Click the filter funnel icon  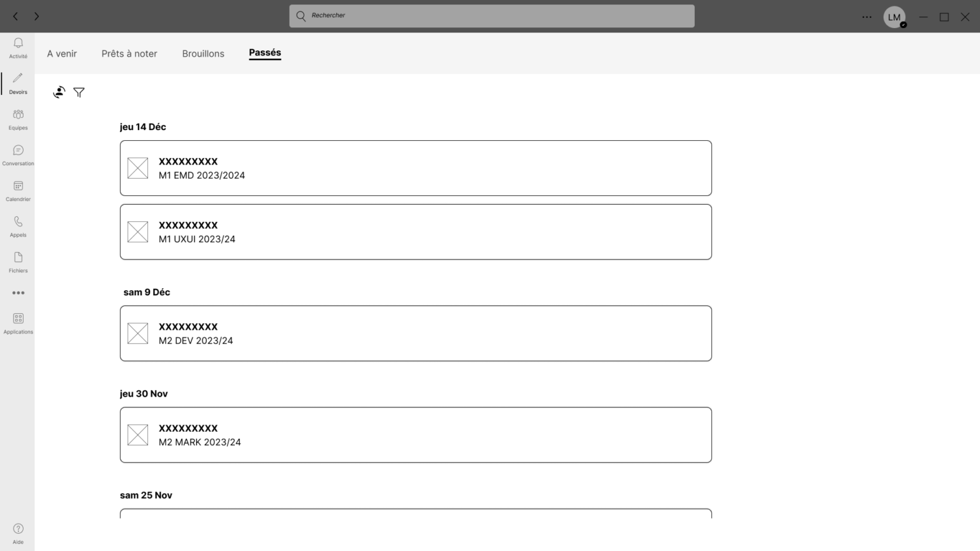[79, 92]
